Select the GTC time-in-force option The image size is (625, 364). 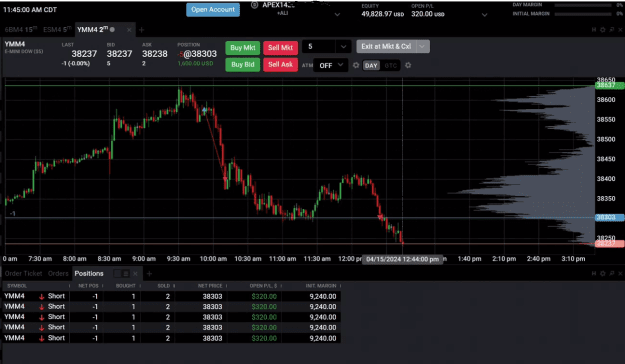pos(390,66)
